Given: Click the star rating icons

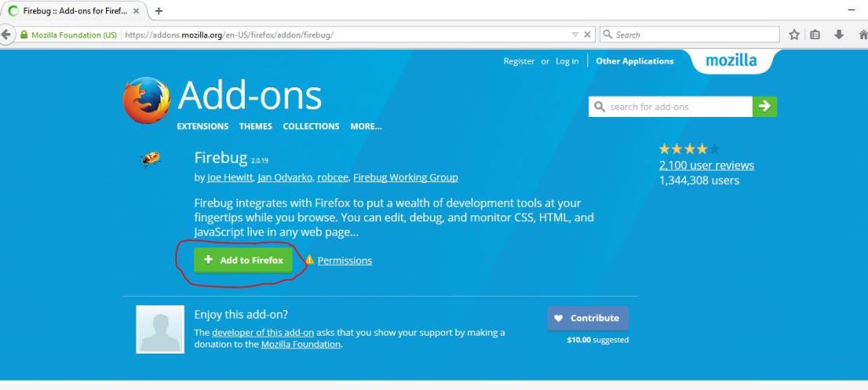Looking at the screenshot, I should click(689, 148).
